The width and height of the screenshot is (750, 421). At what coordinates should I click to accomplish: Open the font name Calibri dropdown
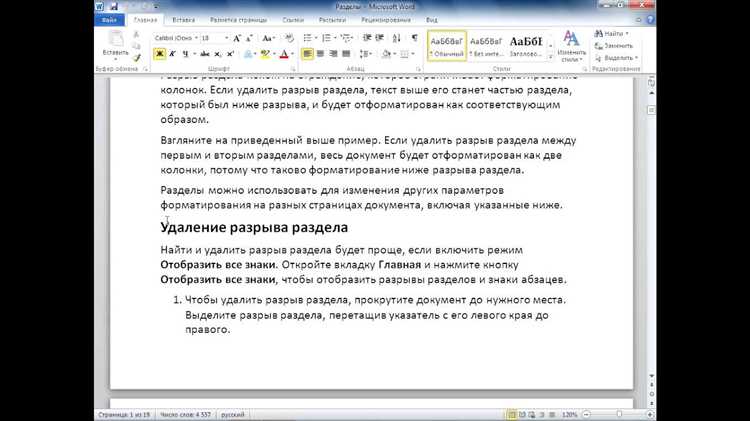tap(196, 38)
